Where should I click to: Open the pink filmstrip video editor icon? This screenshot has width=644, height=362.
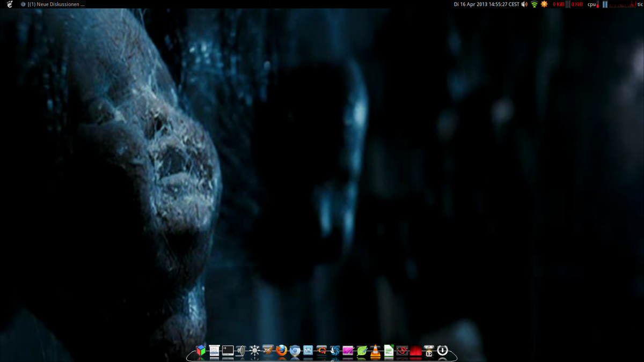coord(349,351)
